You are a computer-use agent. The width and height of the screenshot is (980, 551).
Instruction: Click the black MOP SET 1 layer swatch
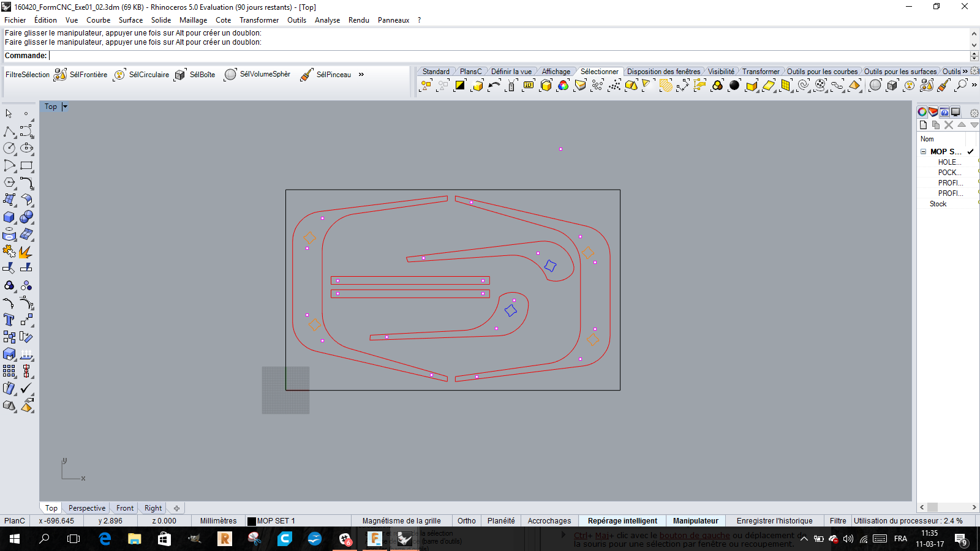coord(251,522)
